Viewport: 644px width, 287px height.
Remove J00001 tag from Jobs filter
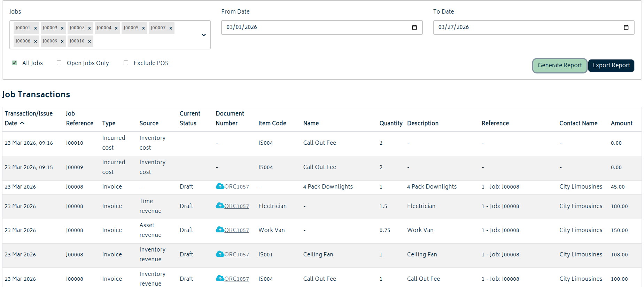pos(36,28)
